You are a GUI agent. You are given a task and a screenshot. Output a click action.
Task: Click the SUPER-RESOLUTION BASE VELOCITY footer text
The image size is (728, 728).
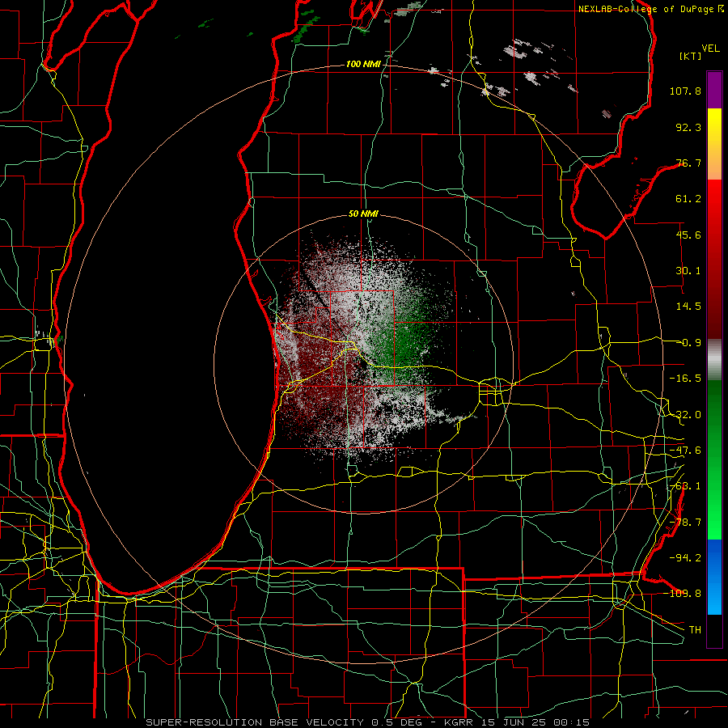tap(255, 722)
